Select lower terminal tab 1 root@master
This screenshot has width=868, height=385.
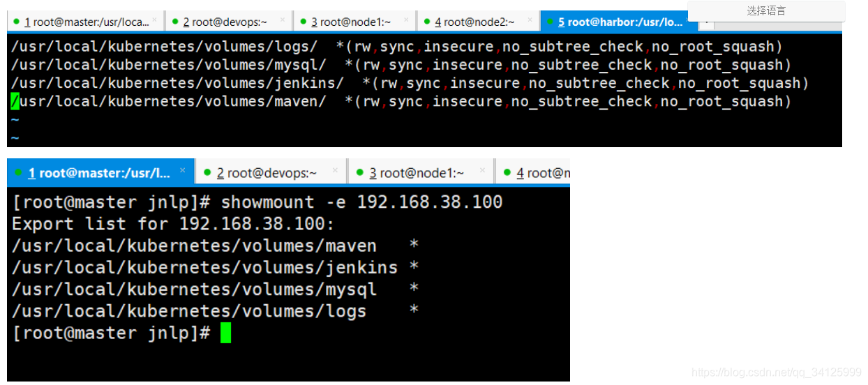101,172
